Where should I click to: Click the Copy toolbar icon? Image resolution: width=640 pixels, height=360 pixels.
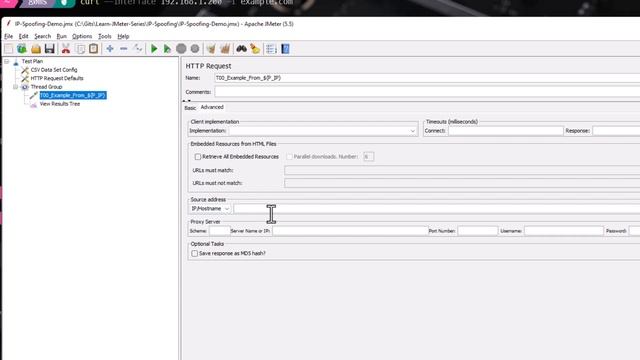[80, 49]
